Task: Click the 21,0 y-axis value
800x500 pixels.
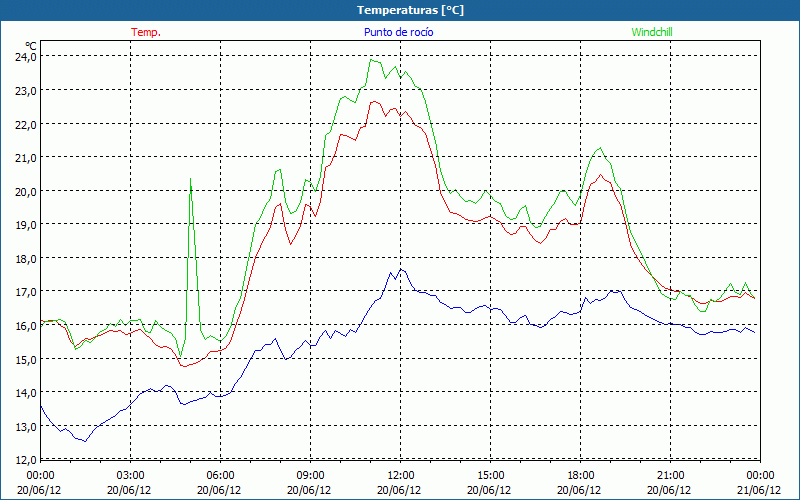Action: 26,158
